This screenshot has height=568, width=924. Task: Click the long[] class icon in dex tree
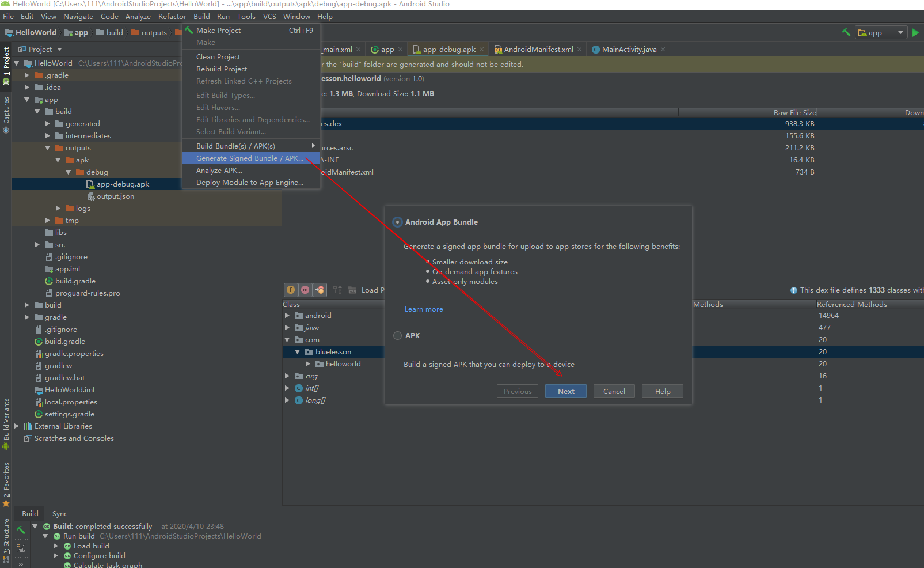299,400
